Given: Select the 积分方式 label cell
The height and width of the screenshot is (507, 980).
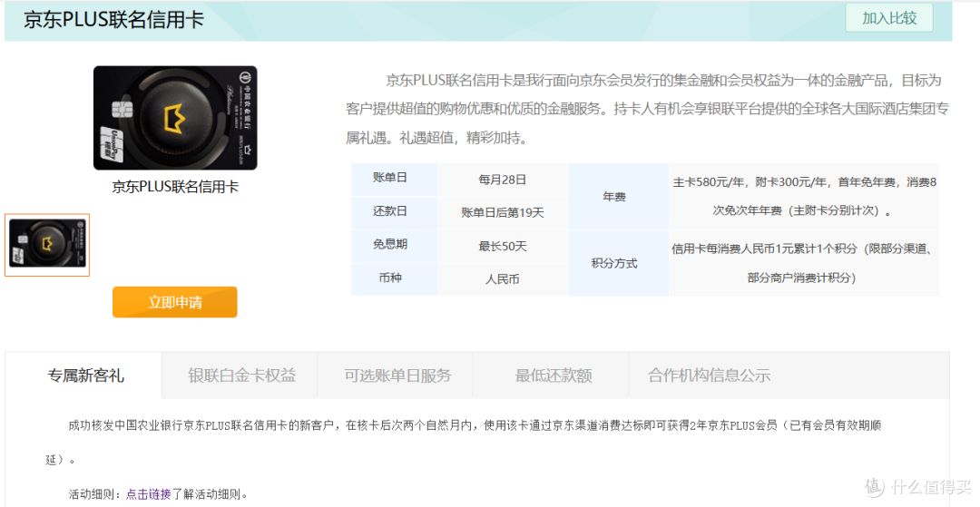Looking at the screenshot, I should (x=618, y=263).
